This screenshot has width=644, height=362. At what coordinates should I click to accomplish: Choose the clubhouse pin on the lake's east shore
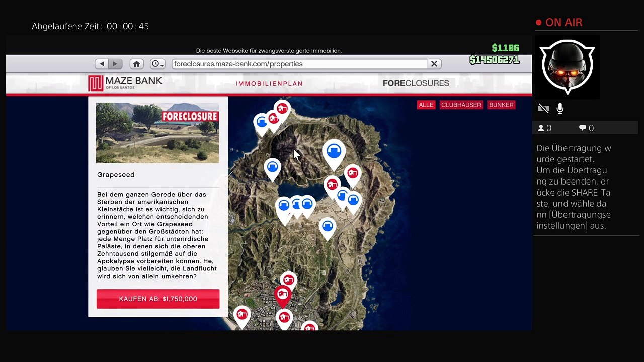[x=332, y=186]
